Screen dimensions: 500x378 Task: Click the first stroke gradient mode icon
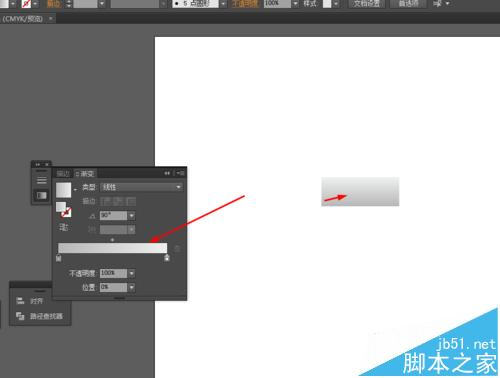click(x=106, y=201)
